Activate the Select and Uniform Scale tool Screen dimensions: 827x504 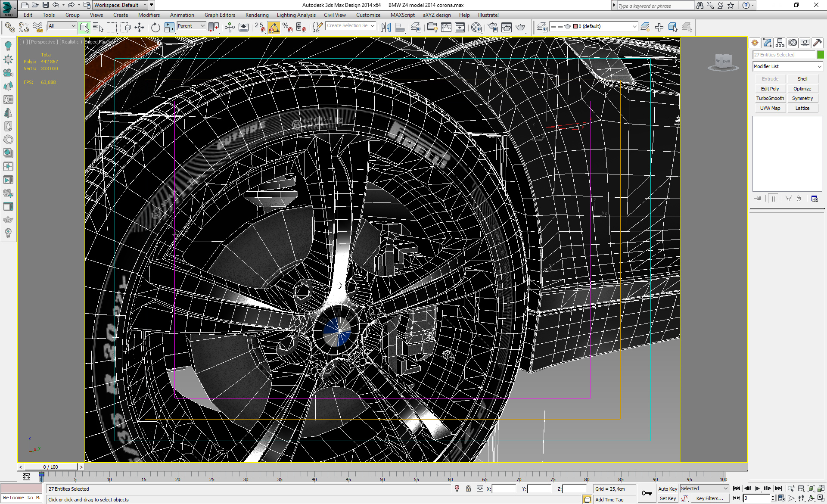point(169,28)
